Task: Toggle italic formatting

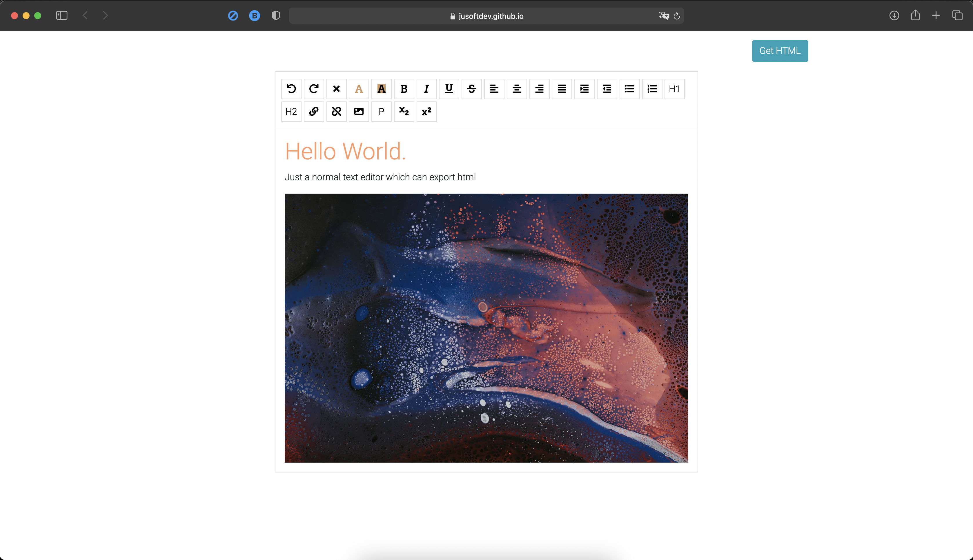Action: 426,89
